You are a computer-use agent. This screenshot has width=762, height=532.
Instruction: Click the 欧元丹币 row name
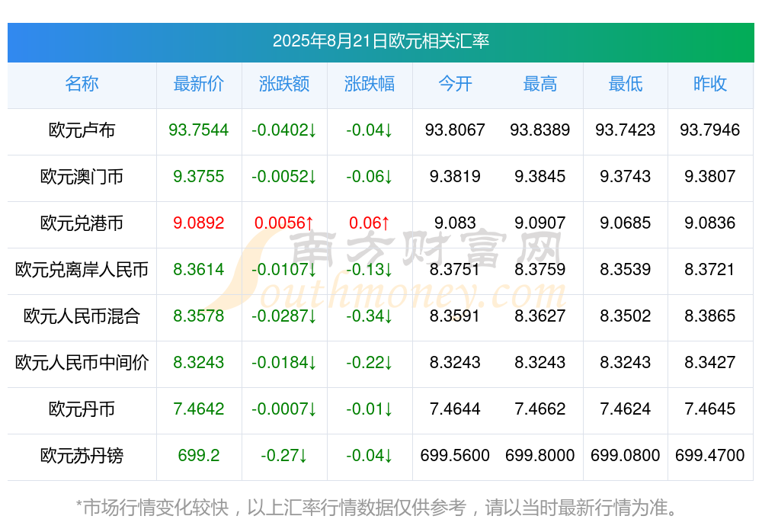pyautogui.click(x=82, y=409)
